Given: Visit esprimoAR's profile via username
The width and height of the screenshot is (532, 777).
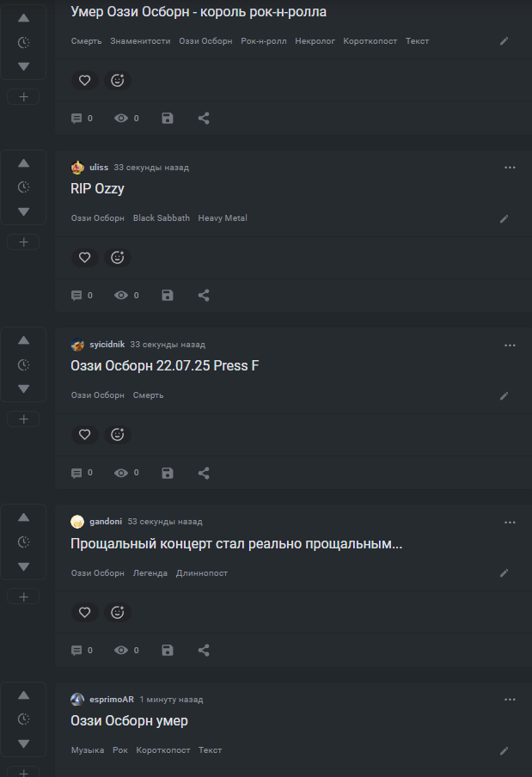Looking at the screenshot, I should (x=110, y=700).
